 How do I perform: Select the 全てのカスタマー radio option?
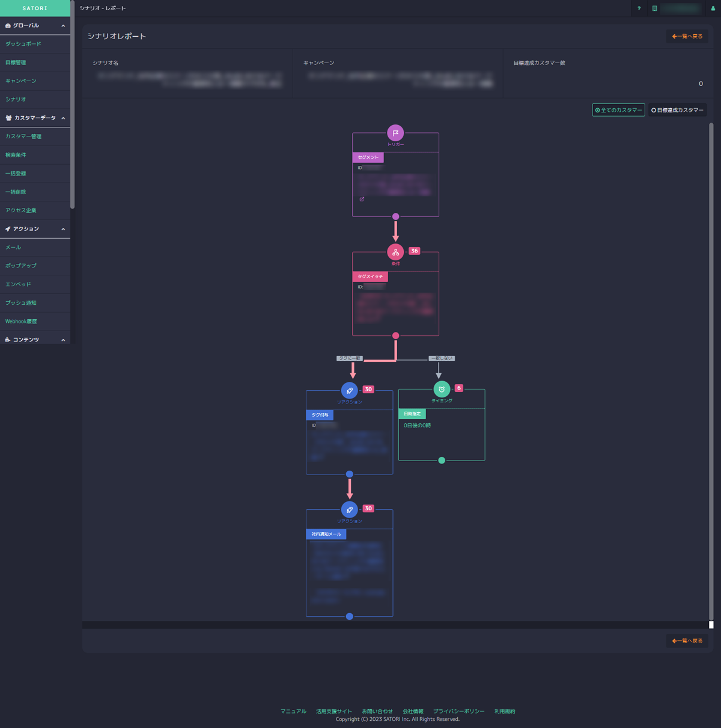coord(618,110)
